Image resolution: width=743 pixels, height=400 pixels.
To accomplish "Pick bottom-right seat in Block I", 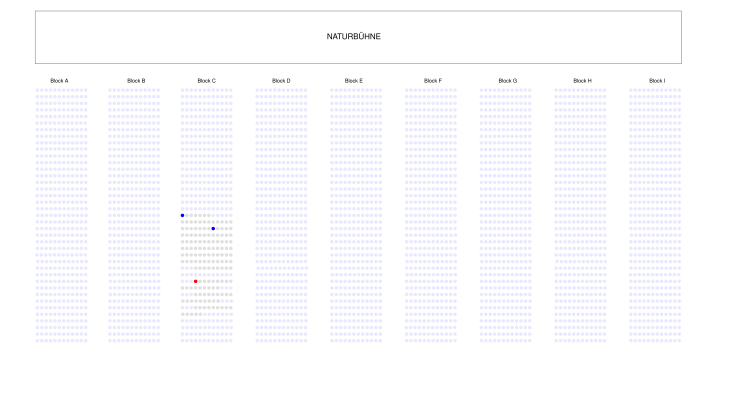I will (679, 341).
